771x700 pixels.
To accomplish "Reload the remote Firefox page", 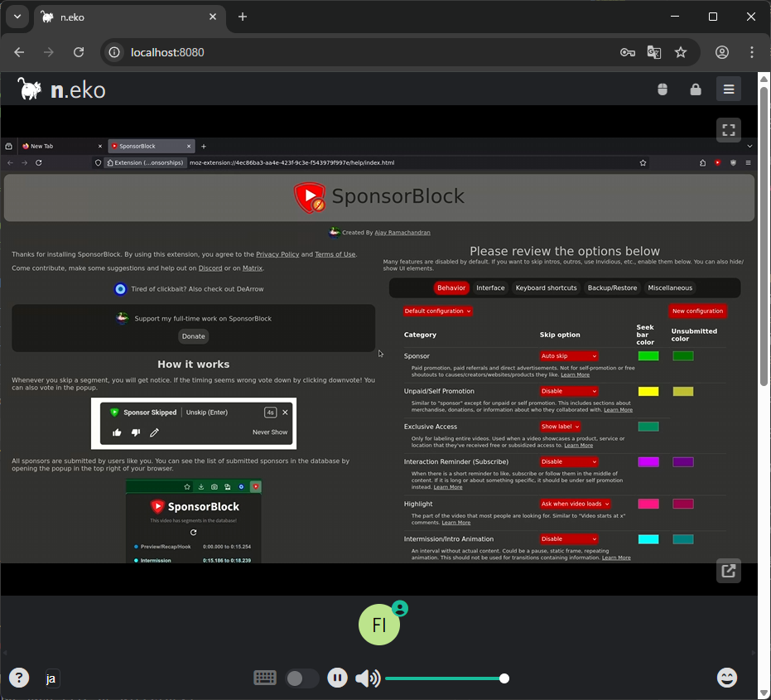I will click(x=39, y=162).
